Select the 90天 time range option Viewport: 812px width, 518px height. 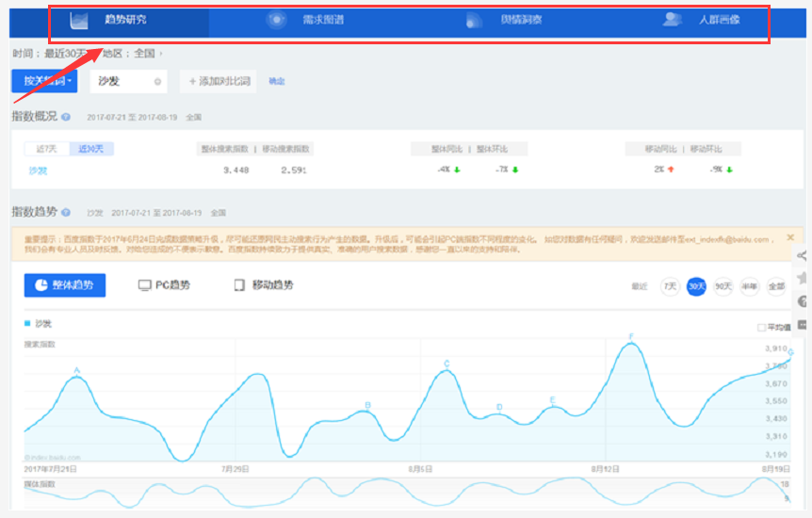[x=723, y=286]
